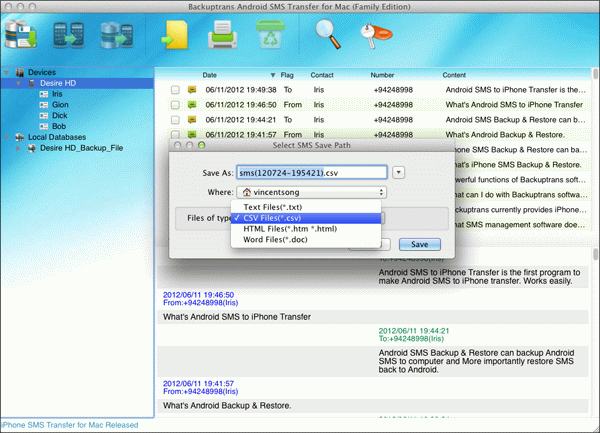Select the Gion contact in sidebar

[60, 105]
